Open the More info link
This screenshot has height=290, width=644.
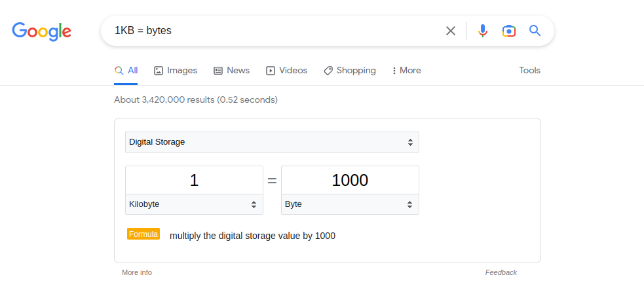tap(136, 272)
